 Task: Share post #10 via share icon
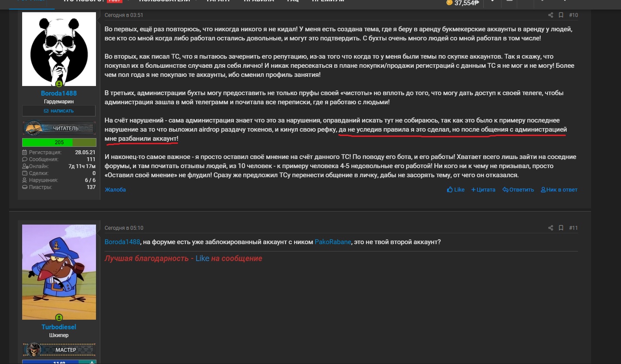pyautogui.click(x=551, y=15)
